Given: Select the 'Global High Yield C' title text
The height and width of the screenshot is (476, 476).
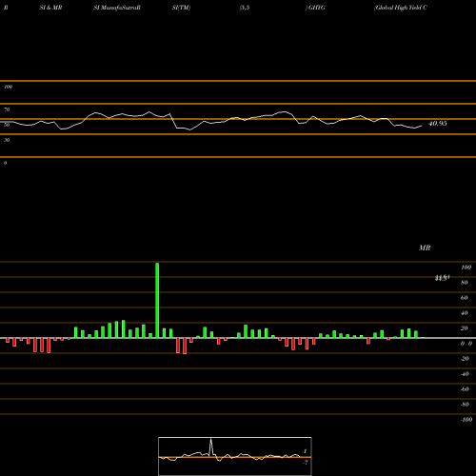Looking at the screenshot, I should click(x=401, y=8).
